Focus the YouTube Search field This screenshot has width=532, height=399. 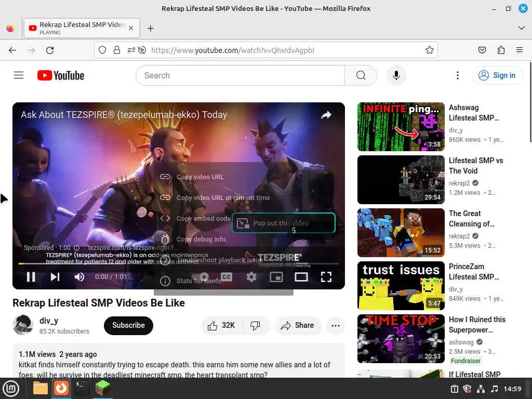(240, 75)
